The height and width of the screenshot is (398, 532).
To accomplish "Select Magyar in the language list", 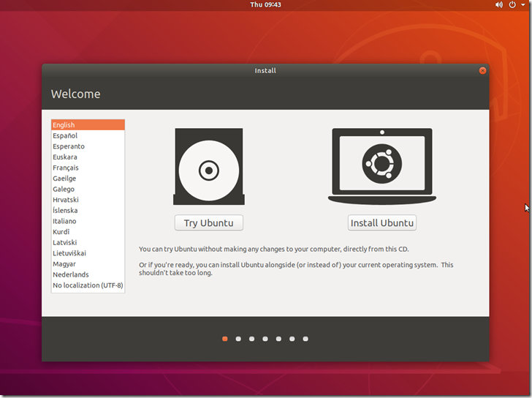I will pos(88,264).
